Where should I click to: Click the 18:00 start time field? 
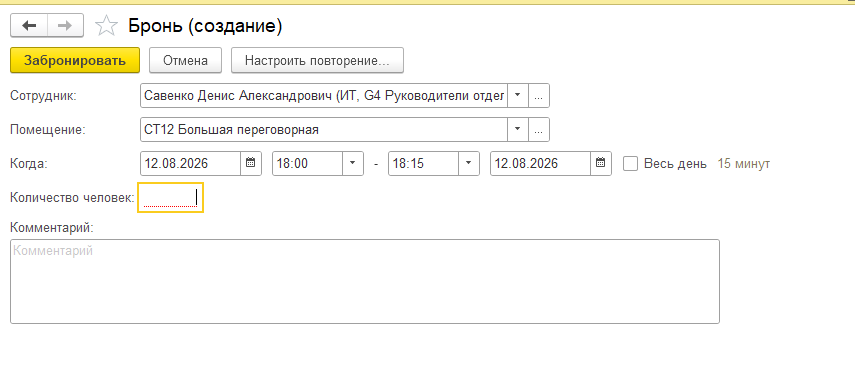point(308,164)
